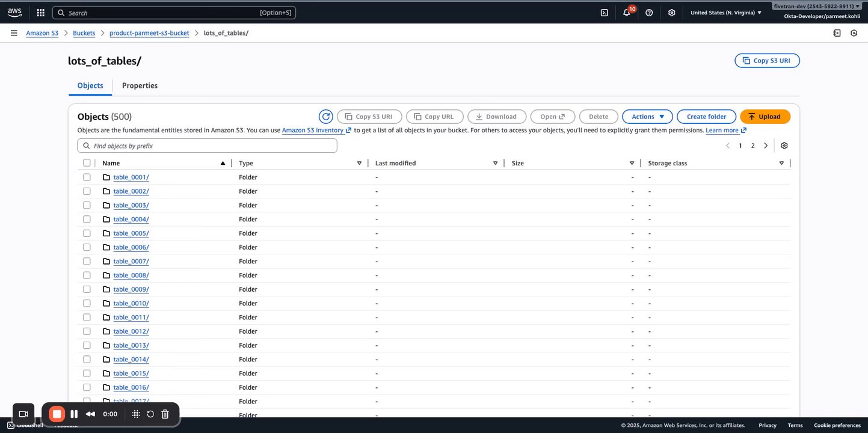Image resolution: width=868 pixels, height=433 pixels.
Task: Check the table_0009/ row checkbox
Action: pyautogui.click(x=87, y=289)
